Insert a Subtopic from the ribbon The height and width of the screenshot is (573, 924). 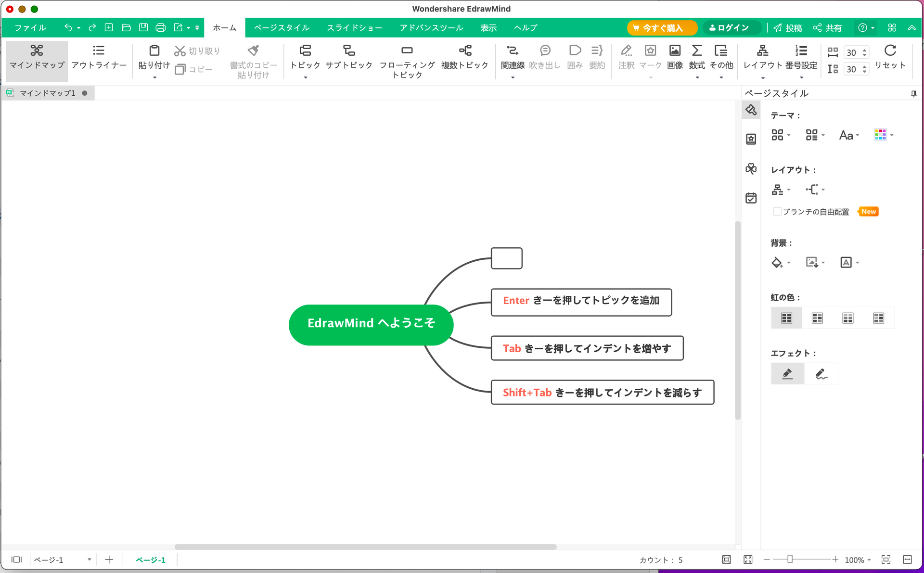[348, 57]
